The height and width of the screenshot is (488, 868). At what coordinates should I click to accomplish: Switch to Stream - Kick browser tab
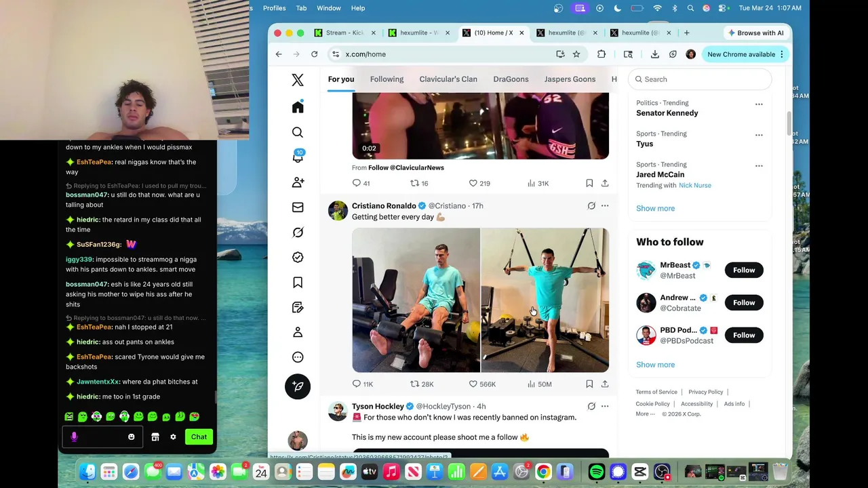click(x=344, y=33)
